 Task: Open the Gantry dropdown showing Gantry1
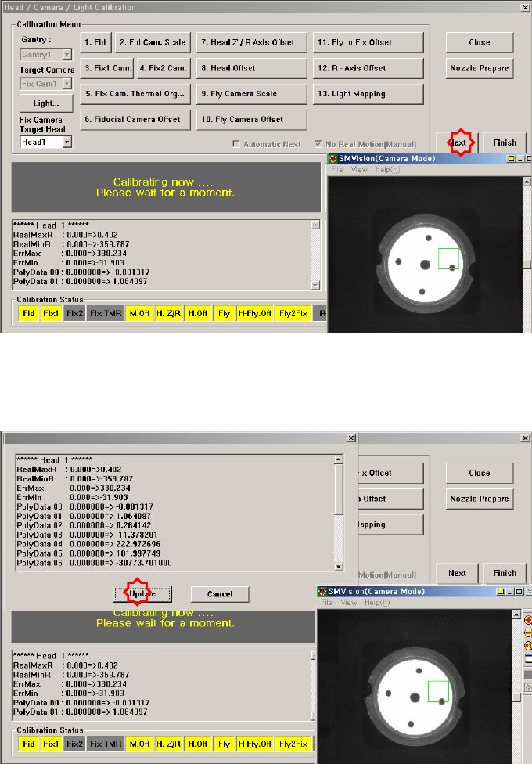coord(67,55)
